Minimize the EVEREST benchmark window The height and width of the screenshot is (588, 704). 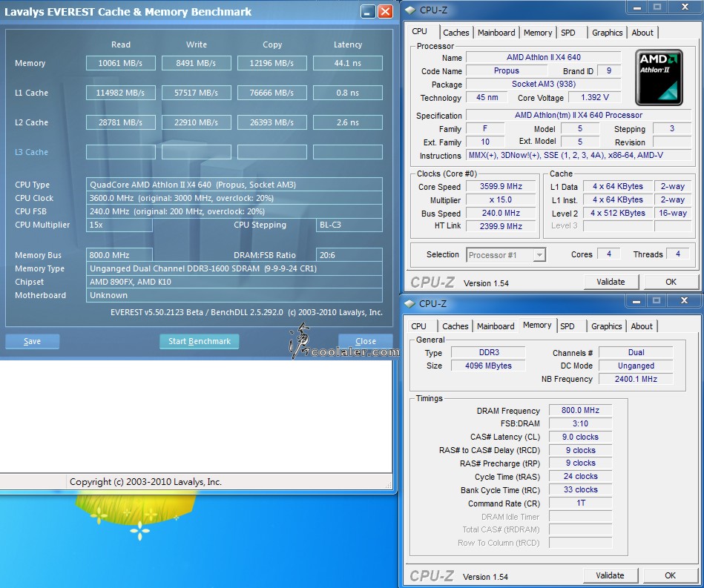[x=368, y=12]
